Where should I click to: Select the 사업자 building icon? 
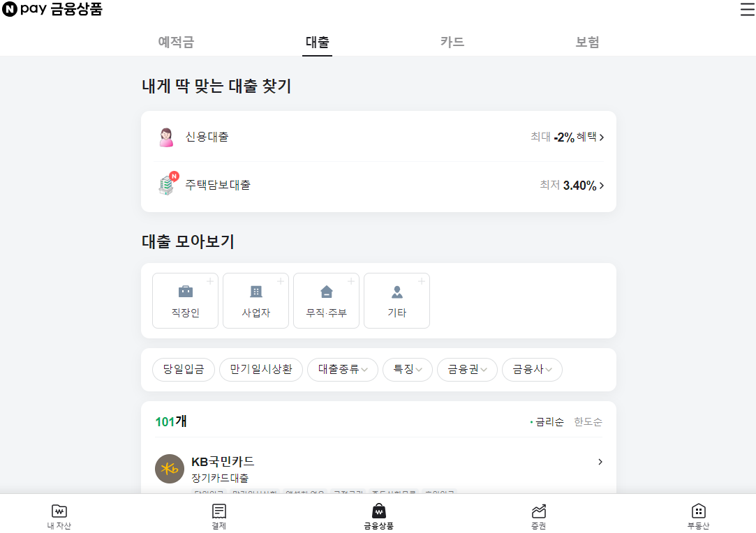click(x=255, y=293)
